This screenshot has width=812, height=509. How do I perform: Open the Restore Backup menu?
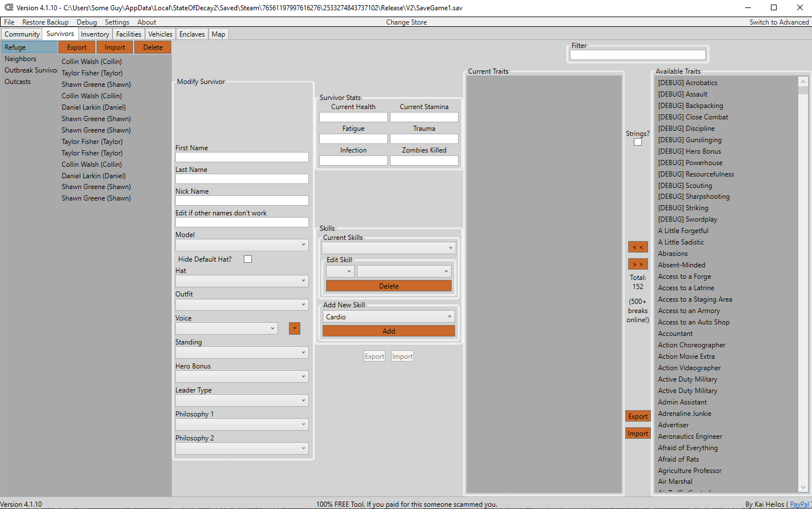pyautogui.click(x=45, y=22)
